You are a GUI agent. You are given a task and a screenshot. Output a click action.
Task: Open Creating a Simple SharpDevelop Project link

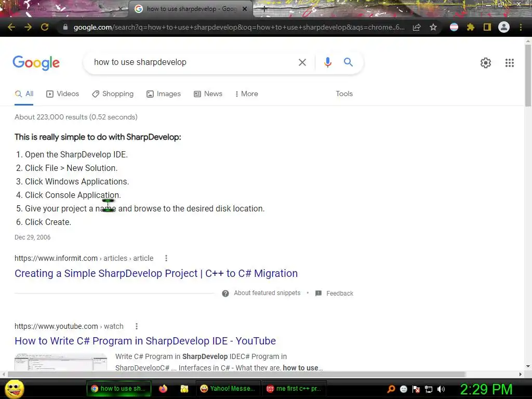pos(156,273)
